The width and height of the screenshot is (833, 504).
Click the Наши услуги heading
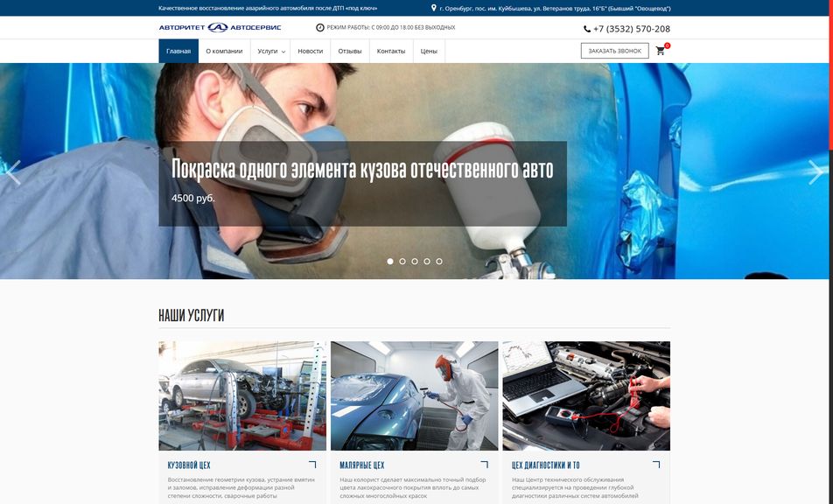pyautogui.click(x=192, y=316)
